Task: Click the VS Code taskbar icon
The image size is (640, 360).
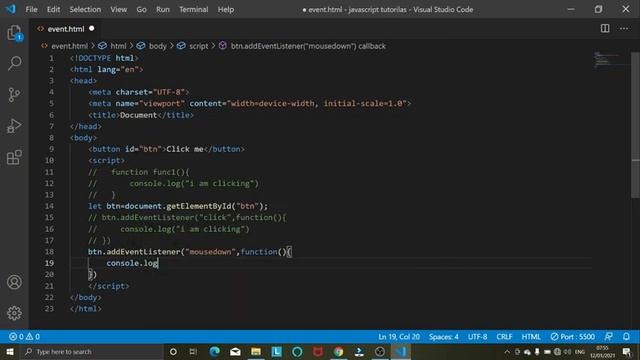Action: [x=400, y=351]
